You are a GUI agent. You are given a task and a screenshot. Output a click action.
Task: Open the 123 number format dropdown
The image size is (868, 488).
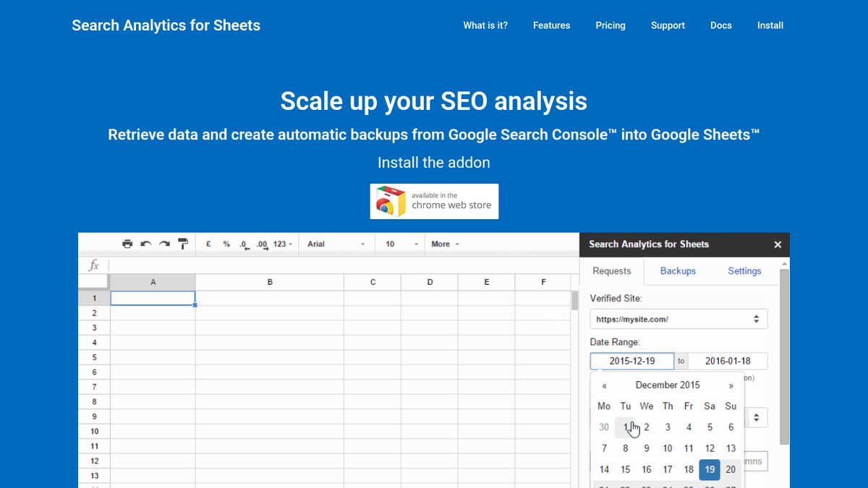click(x=283, y=244)
